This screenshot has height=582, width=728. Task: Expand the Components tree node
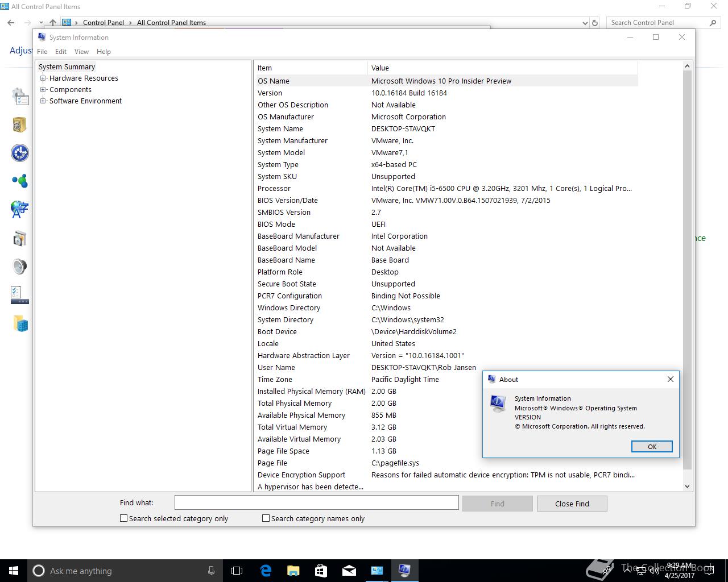coord(43,90)
